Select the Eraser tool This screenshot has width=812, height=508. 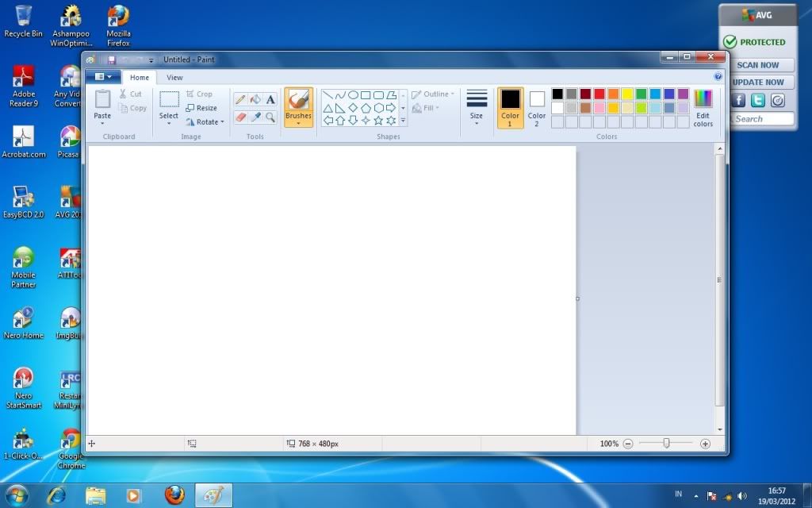click(239, 117)
